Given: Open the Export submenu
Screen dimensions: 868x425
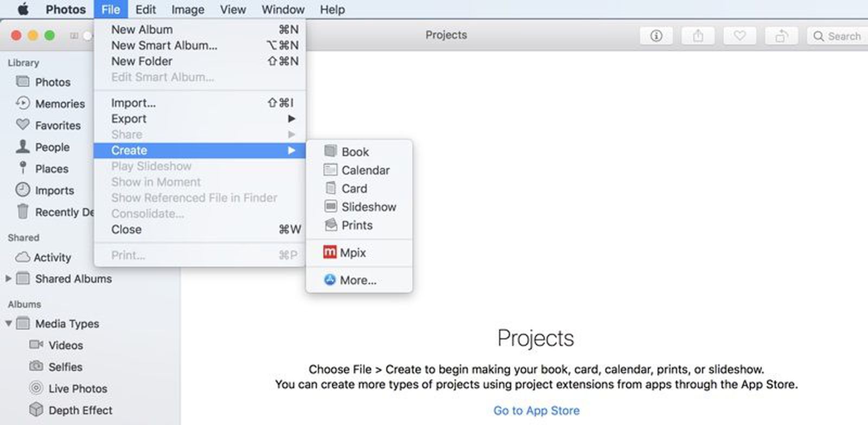Looking at the screenshot, I should coord(129,119).
